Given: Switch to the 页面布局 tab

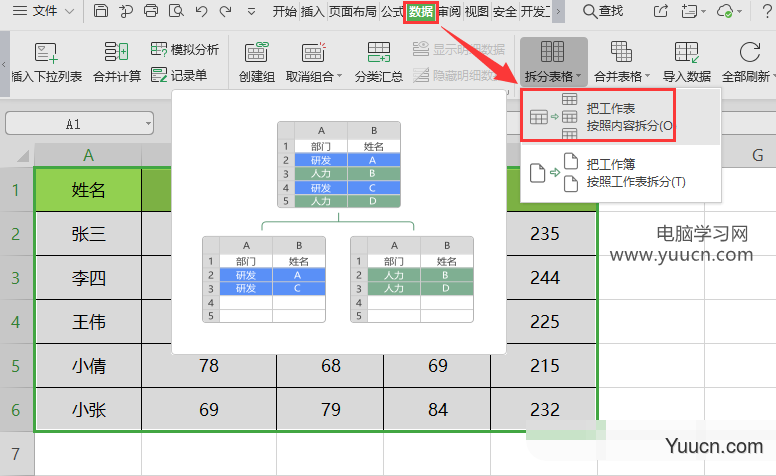Looking at the screenshot, I should point(352,11).
